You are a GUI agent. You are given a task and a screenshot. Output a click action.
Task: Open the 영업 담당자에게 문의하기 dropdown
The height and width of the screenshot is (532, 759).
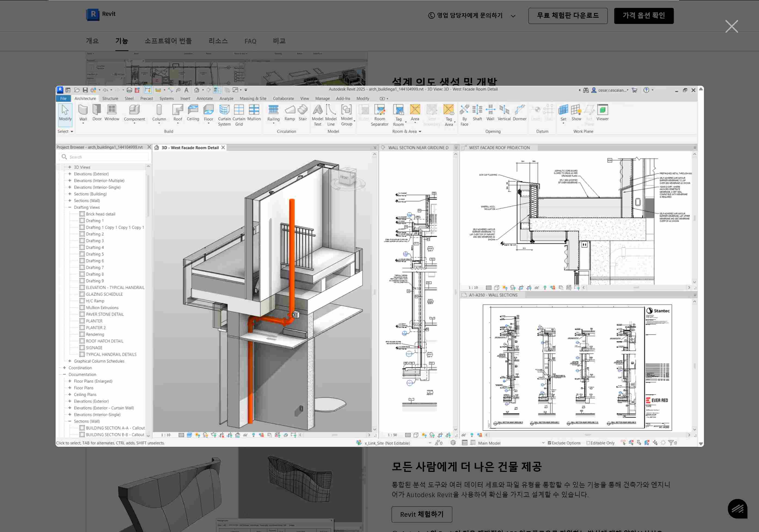pyautogui.click(x=472, y=16)
